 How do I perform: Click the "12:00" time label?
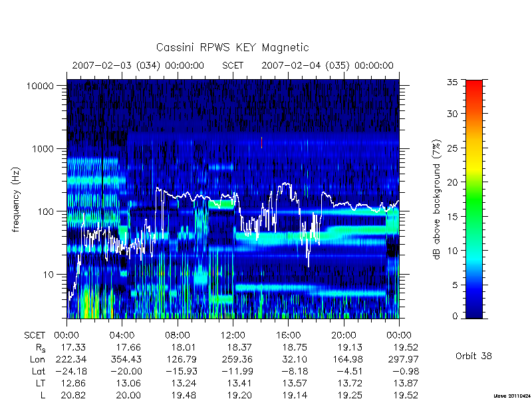[233, 336]
